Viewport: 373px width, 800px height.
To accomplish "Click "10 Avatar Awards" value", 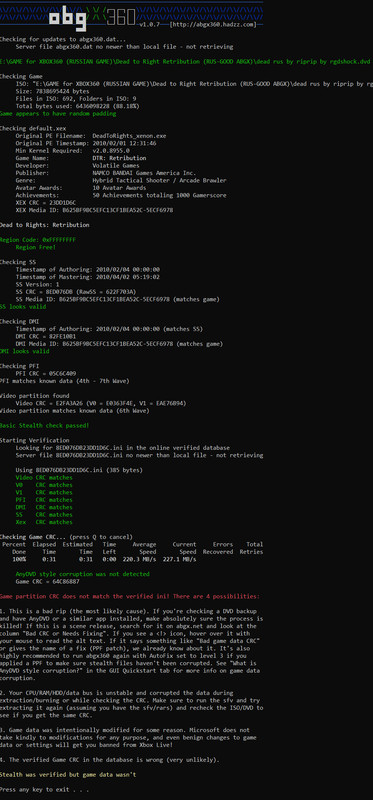I will (x=119, y=188).
